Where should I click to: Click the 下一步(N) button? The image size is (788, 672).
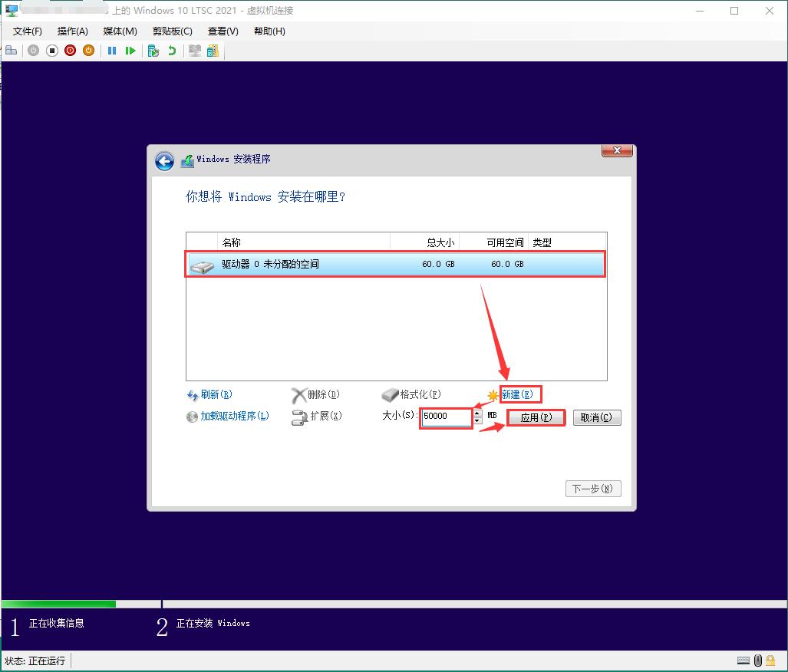click(593, 489)
